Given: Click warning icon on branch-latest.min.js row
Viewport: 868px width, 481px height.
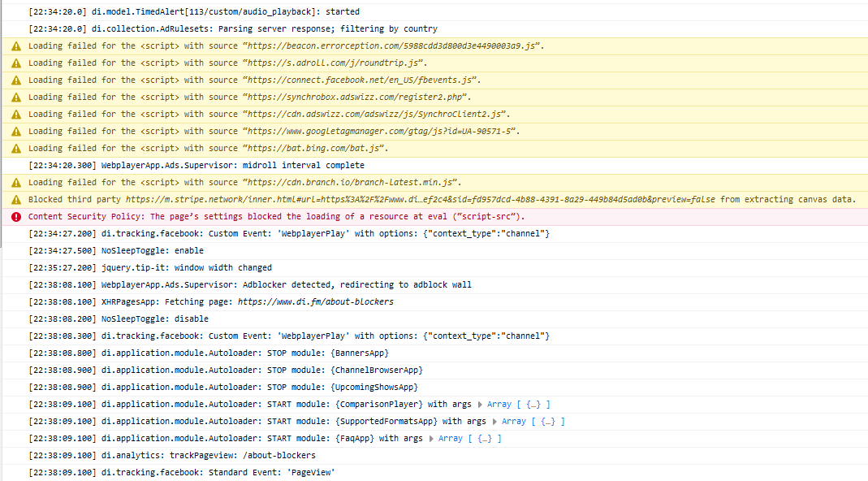Looking at the screenshot, I should coord(16,183).
